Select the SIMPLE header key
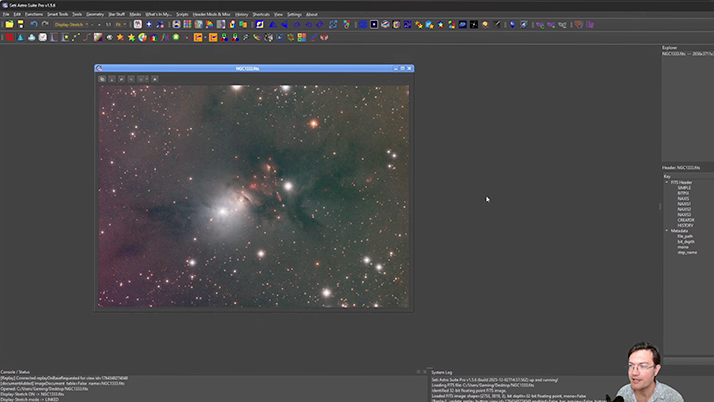The width and height of the screenshot is (714, 402). [x=684, y=188]
